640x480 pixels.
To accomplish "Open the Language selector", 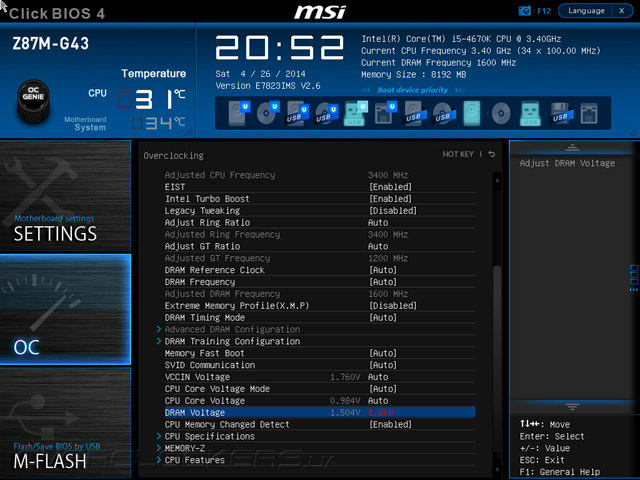I will point(586,11).
